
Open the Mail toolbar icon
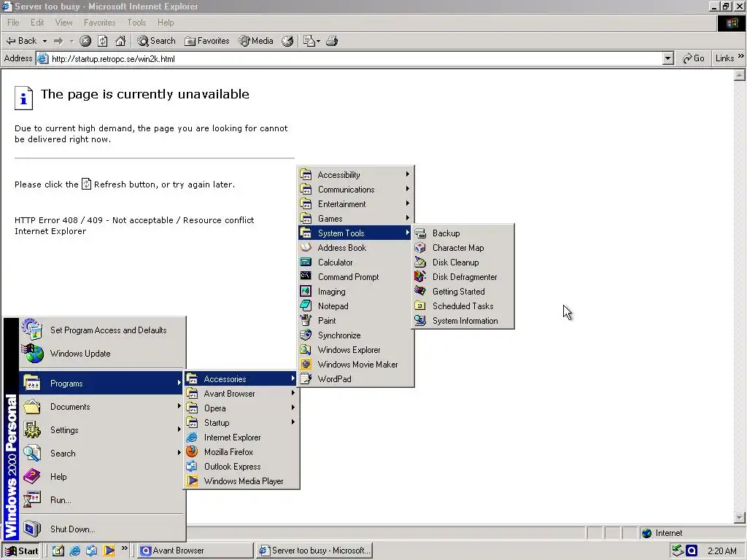(x=311, y=41)
